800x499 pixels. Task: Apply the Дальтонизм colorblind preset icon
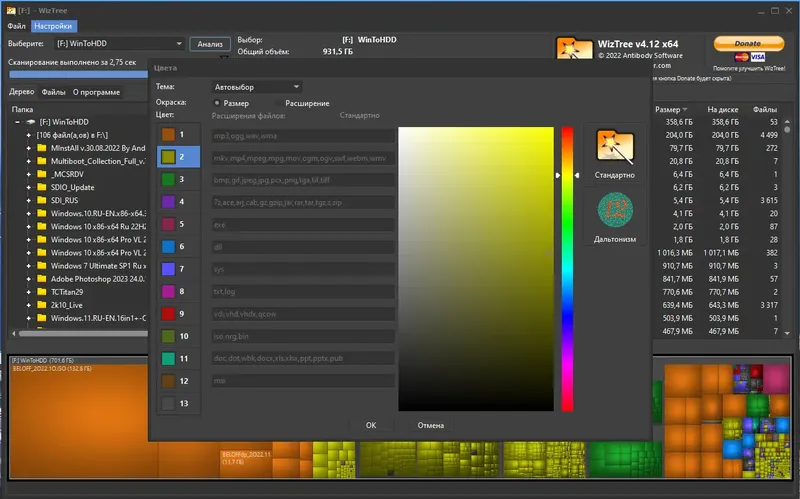[x=615, y=210]
